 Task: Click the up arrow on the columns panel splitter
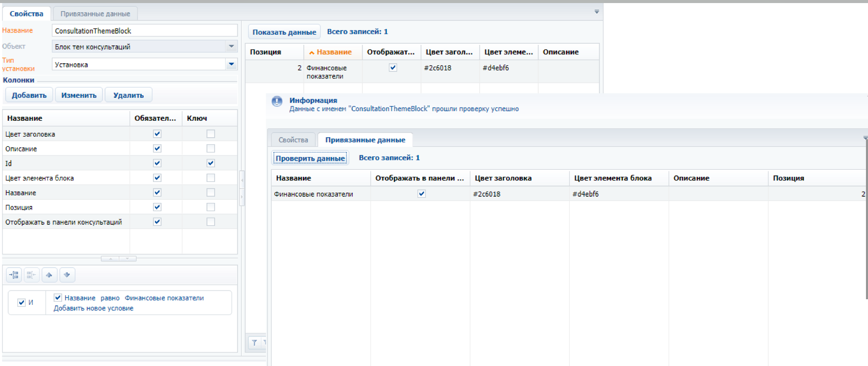(x=110, y=259)
